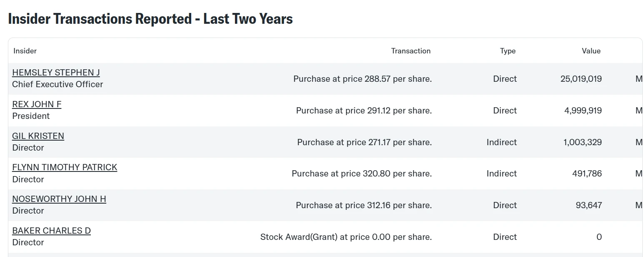The width and height of the screenshot is (644, 257).
Task: Click the purchase at 271.17 transaction text
Action: coord(364,142)
